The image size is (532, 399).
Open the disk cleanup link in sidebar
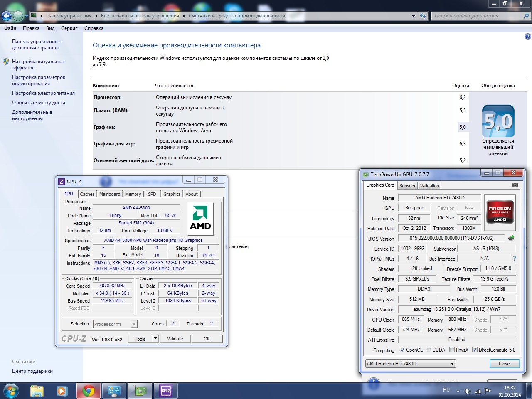point(39,103)
